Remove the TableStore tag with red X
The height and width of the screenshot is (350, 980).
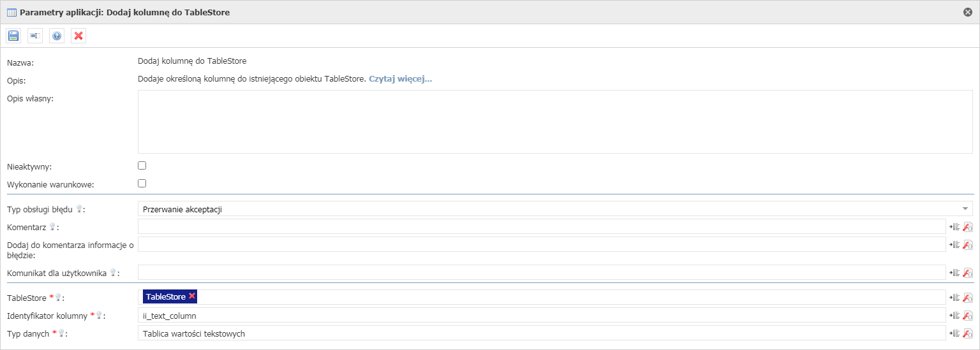coord(192,296)
